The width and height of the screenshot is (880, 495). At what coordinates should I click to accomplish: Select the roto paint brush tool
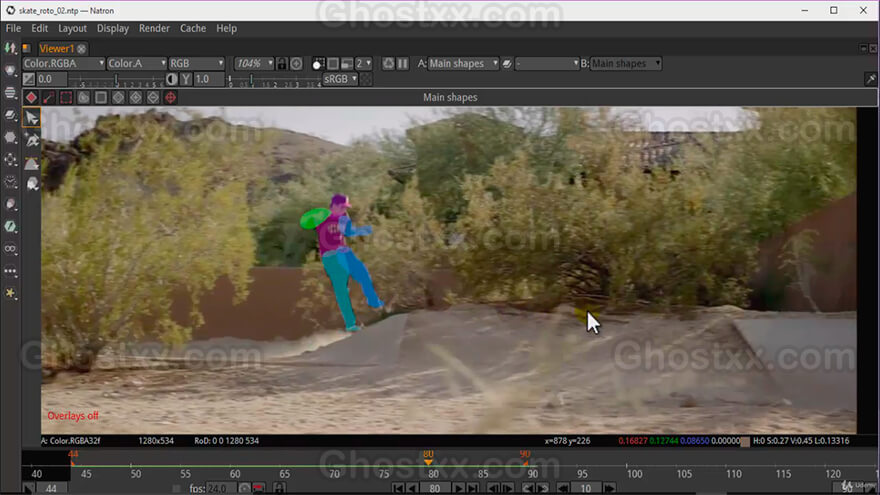(31, 184)
